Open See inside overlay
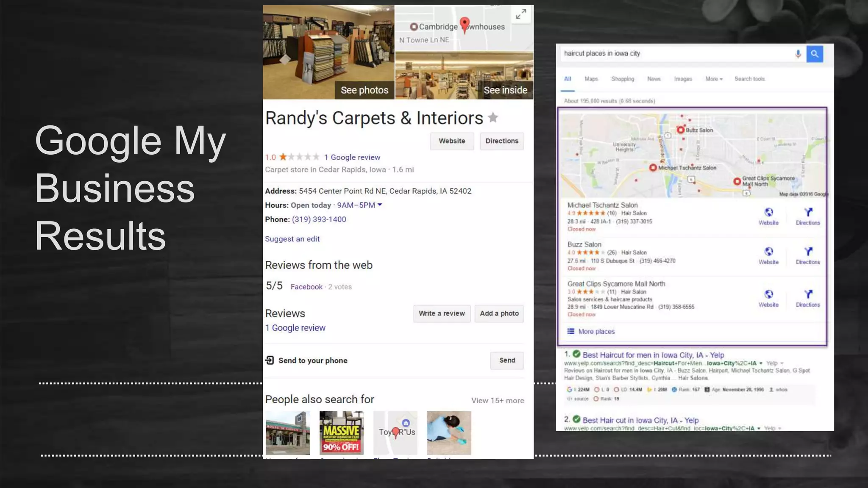The height and width of the screenshot is (488, 868). [x=505, y=90]
